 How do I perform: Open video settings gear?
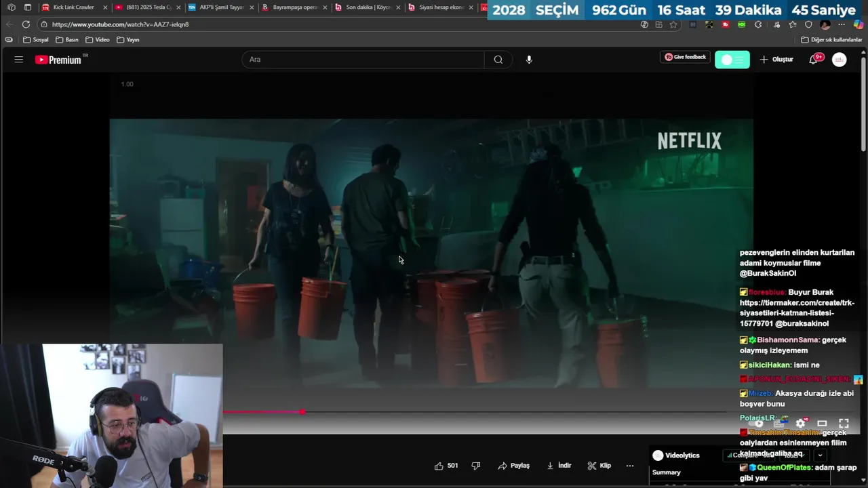click(800, 424)
